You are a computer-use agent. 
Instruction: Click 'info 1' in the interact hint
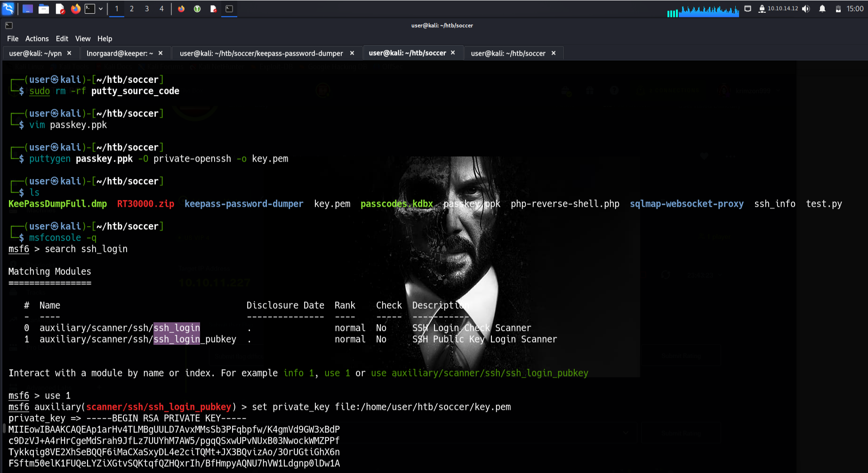pyautogui.click(x=298, y=373)
